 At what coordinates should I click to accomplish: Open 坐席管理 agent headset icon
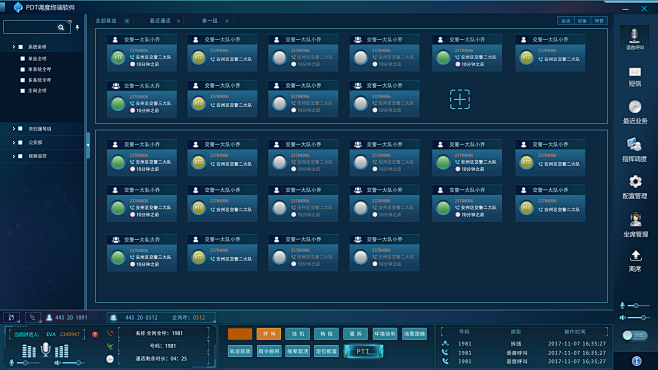pyautogui.click(x=635, y=219)
